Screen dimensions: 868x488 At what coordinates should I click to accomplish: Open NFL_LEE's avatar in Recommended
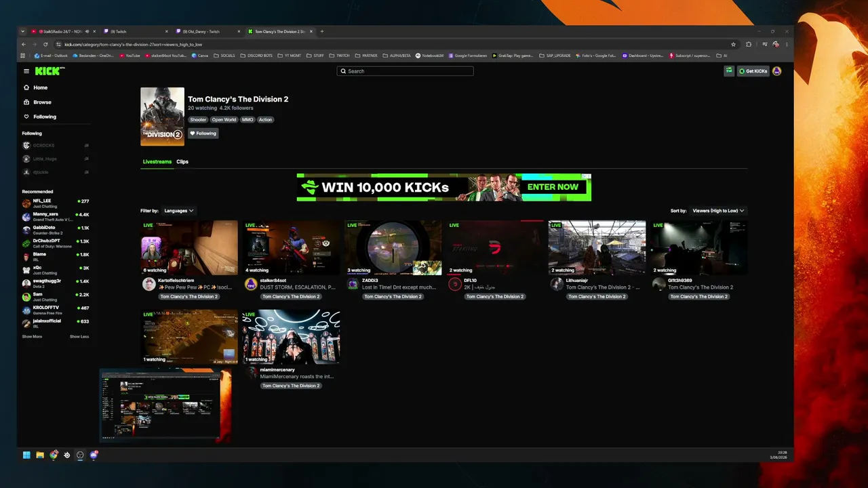(26, 203)
